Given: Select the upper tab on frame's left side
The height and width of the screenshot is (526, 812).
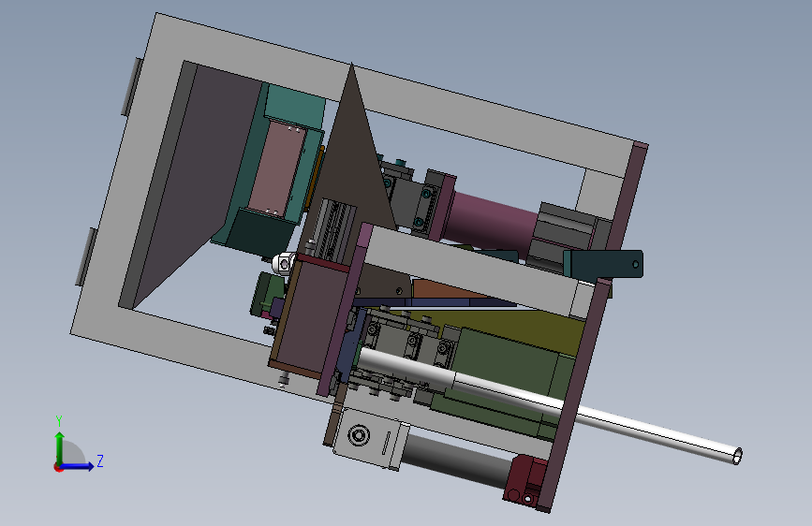Looking at the screenshot, I should point(131,87).
